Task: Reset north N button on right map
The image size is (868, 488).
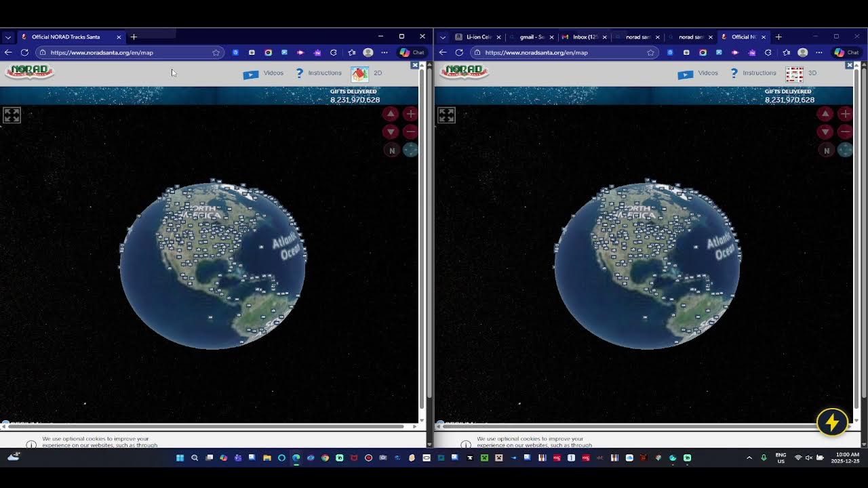Action: (826, 150)
